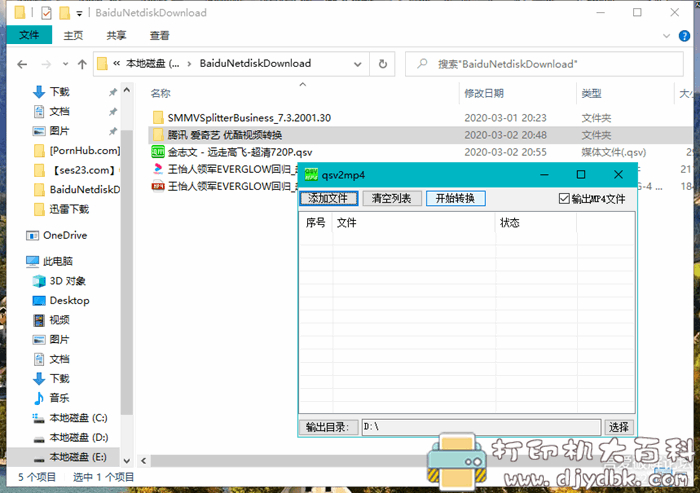The height and width of the screenshot is (493, 700).
Task: Click the 本地磁盘 breadcrumb in address bar
Action: (153, 64)
